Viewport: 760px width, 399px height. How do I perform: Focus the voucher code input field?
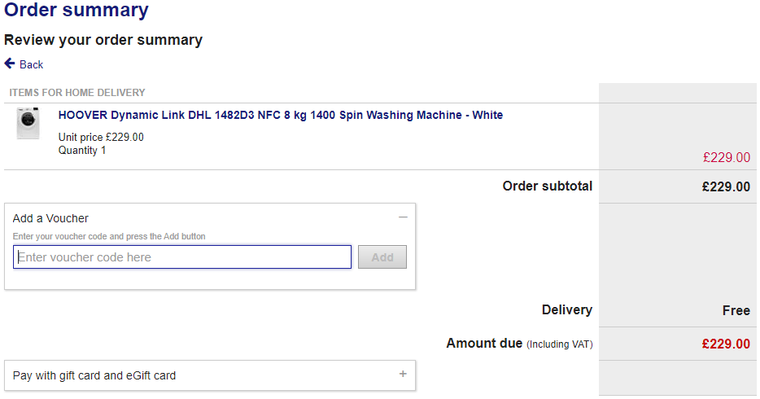coord(182,257)
